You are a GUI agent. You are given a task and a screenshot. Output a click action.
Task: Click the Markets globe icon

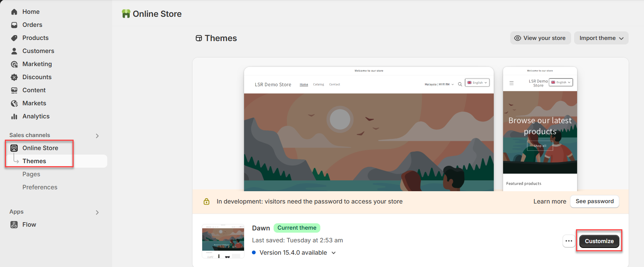pos(14,103)
